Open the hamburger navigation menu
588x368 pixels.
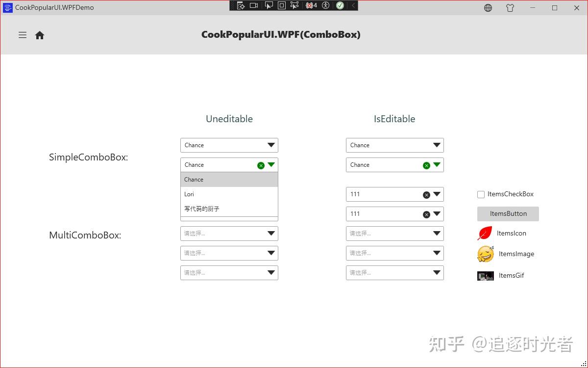pyautogui.click(x=22, y=35)
